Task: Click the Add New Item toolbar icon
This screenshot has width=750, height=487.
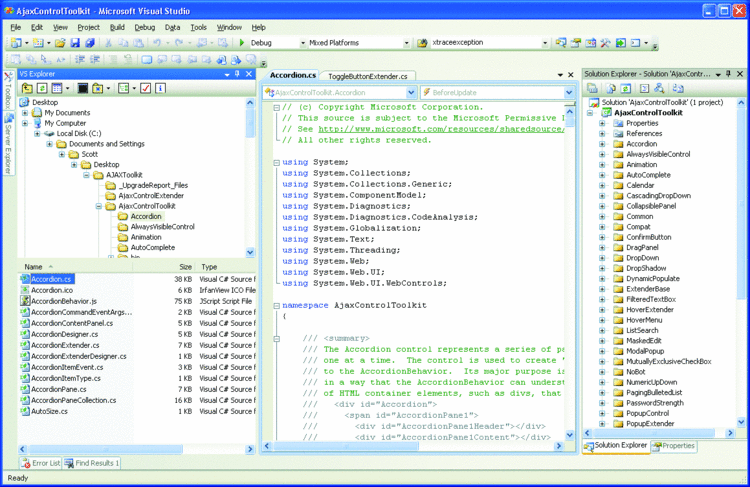Action: [37, 43]
